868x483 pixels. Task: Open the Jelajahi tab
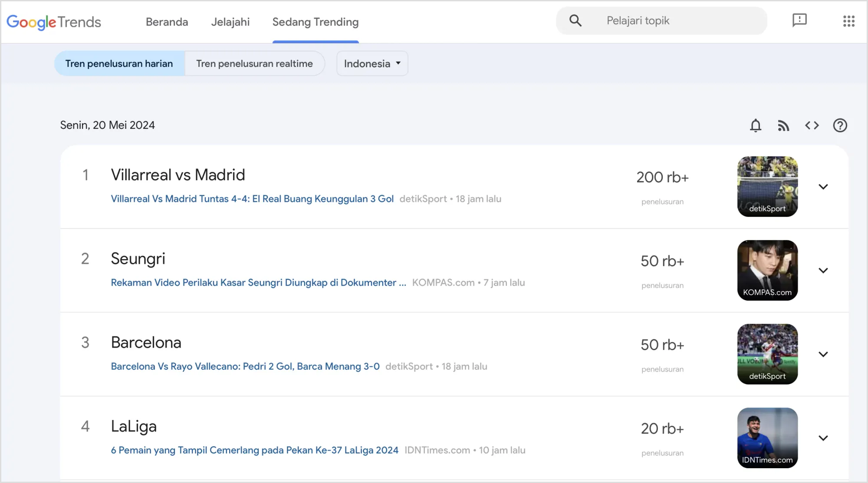coord(230,22)
